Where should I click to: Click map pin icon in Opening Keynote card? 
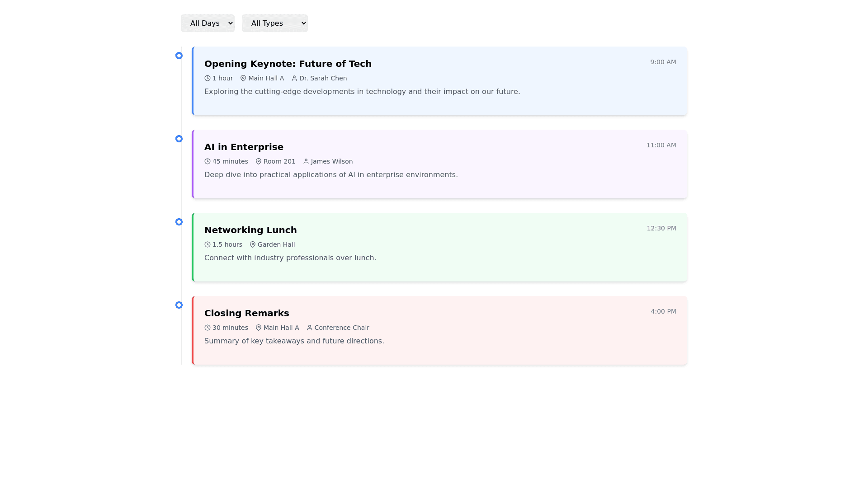tap(243, 78)
